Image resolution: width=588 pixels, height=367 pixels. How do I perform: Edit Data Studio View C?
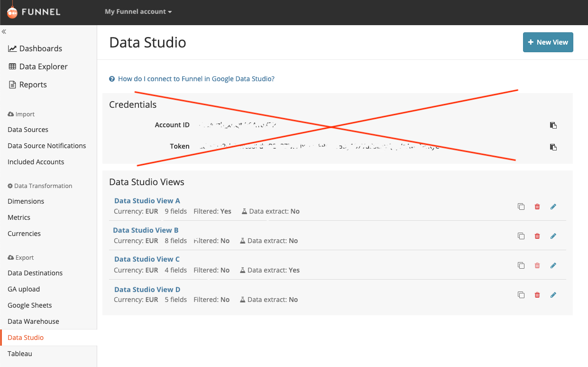click(x=553, y=265)
